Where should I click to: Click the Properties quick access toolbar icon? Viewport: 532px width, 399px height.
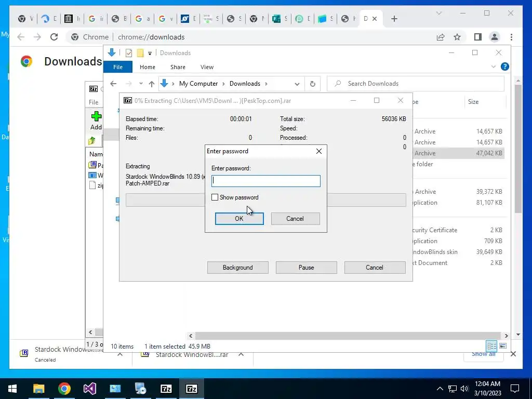point(129,53)
